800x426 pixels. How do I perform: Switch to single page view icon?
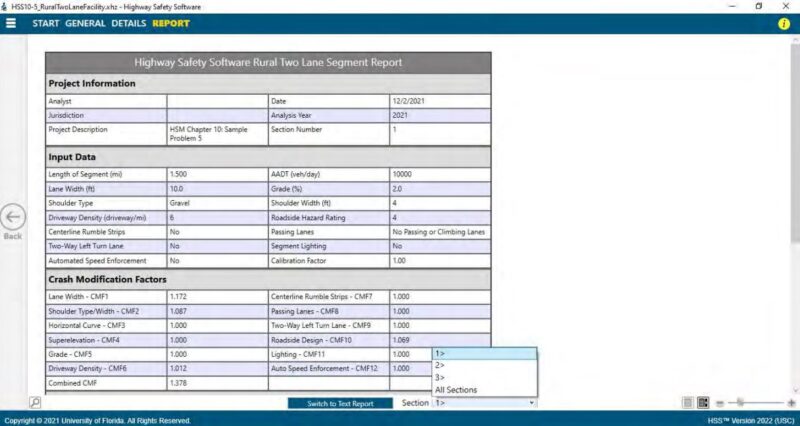pyautogui.click(x=688, y=402)
